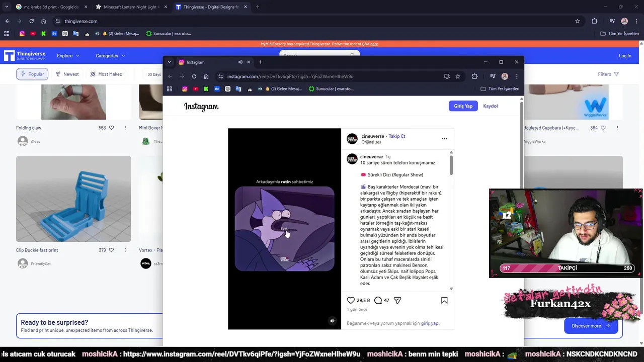644x362 pixels.
Task: Switch to the mc lamba 3d print tab
Action: click(x=51, y=7)
